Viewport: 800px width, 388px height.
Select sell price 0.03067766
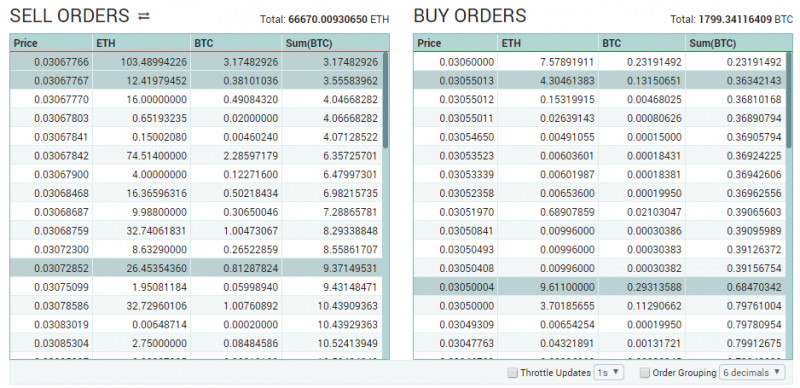tap(62, 62)
